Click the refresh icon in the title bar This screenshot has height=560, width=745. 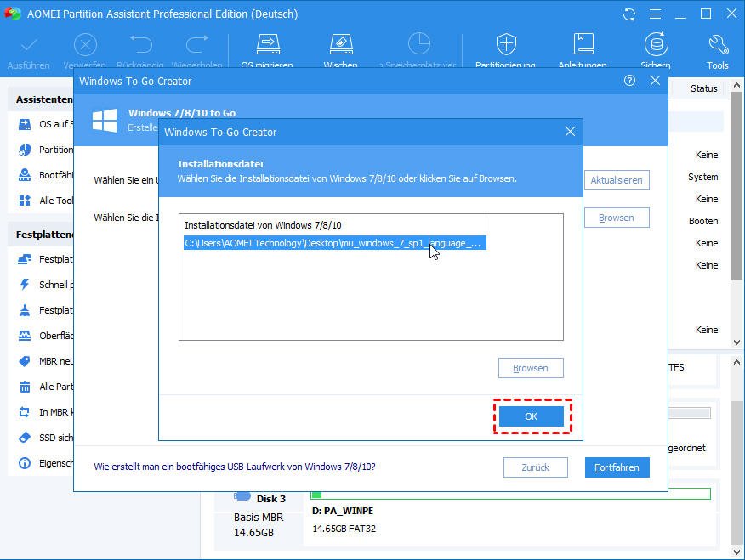[x=629, y=14]
